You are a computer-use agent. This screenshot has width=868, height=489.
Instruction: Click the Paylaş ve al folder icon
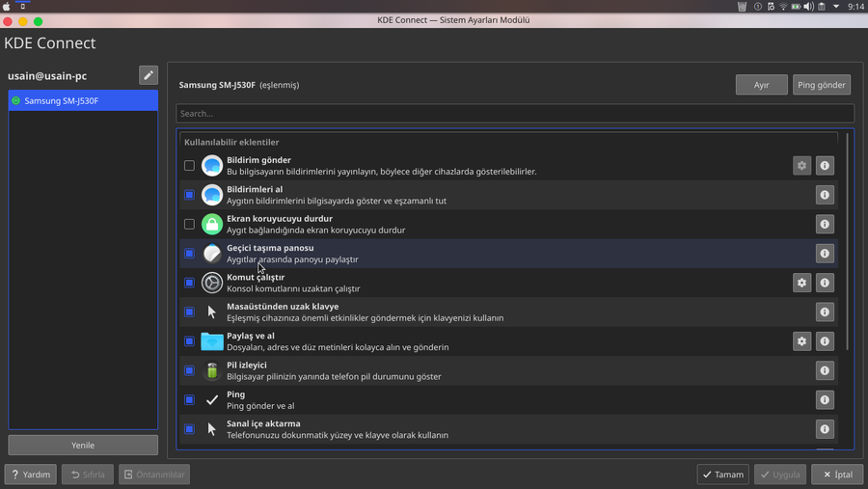click(212, 341)
